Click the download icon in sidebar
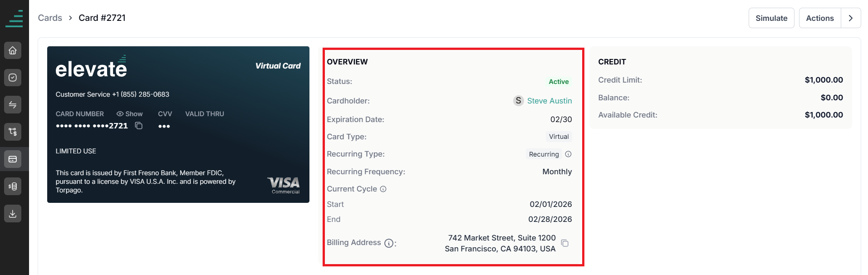This screenshot has width=868, height=275. point(13,214)
